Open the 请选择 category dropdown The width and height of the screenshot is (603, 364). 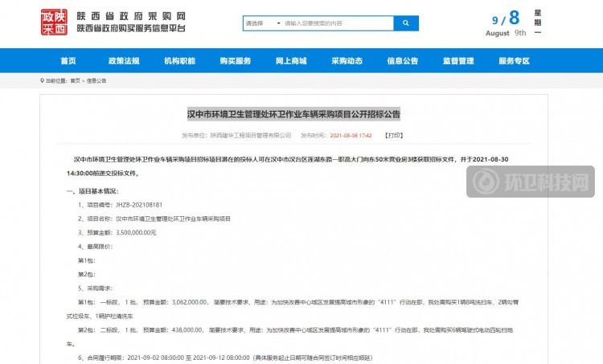(263, 23)
